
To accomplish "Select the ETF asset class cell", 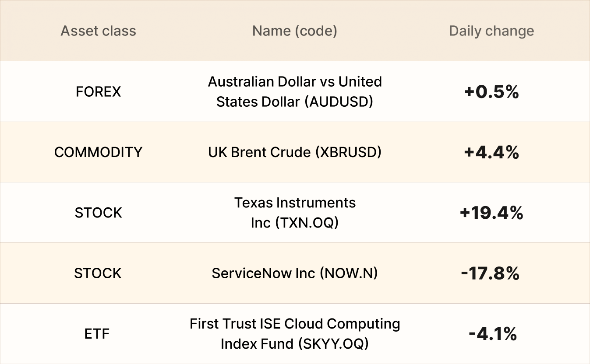I will pos(97,334).
